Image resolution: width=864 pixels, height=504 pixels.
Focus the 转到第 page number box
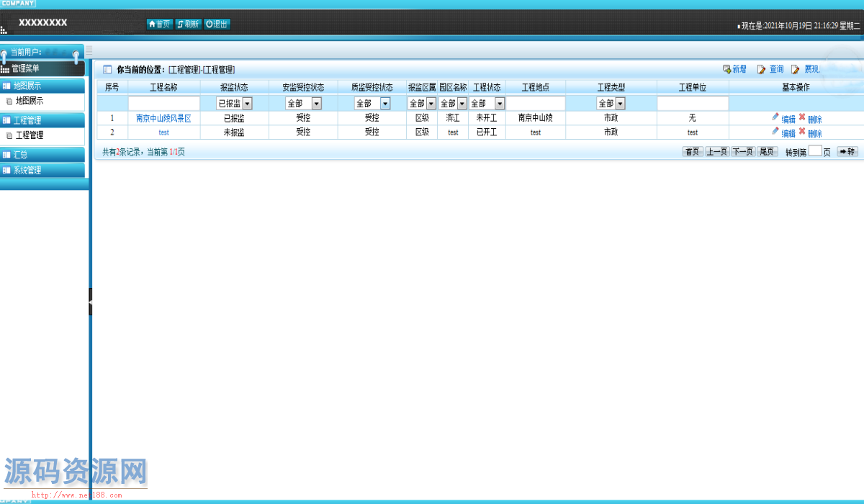(815, 151)
